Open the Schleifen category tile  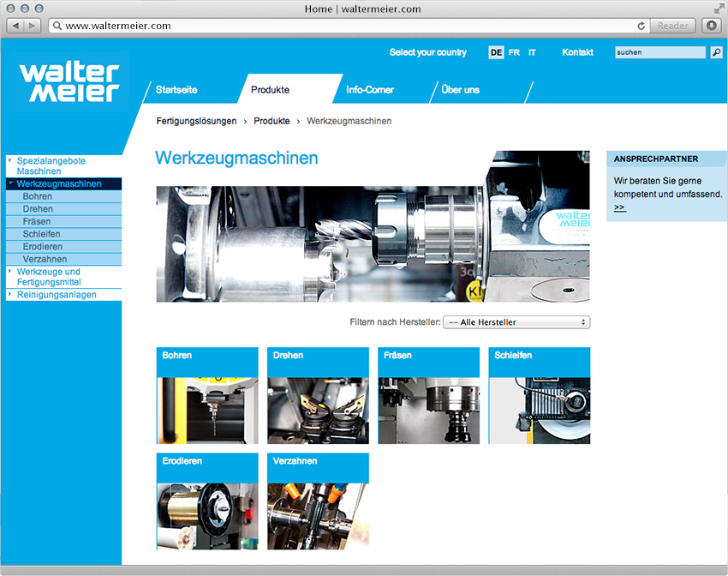point(539,395)
